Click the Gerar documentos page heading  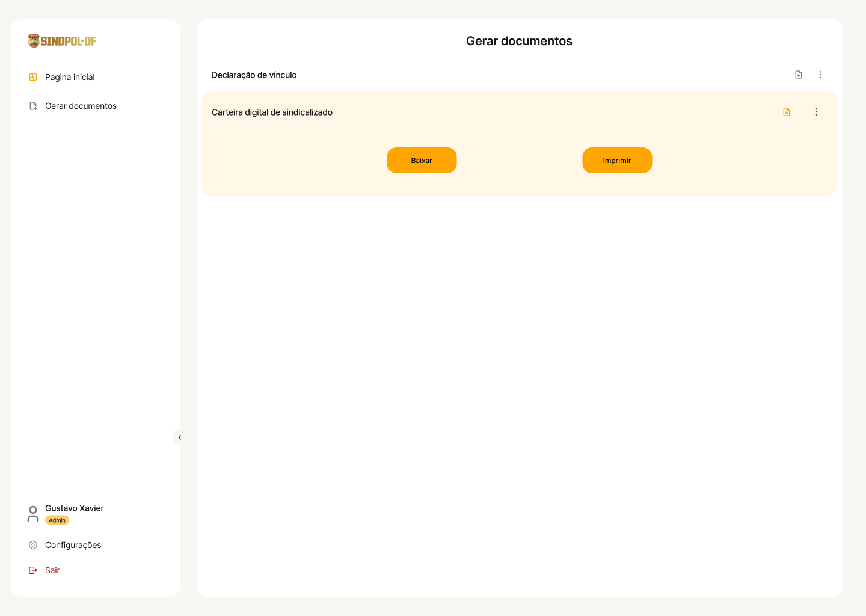(519, 41)
